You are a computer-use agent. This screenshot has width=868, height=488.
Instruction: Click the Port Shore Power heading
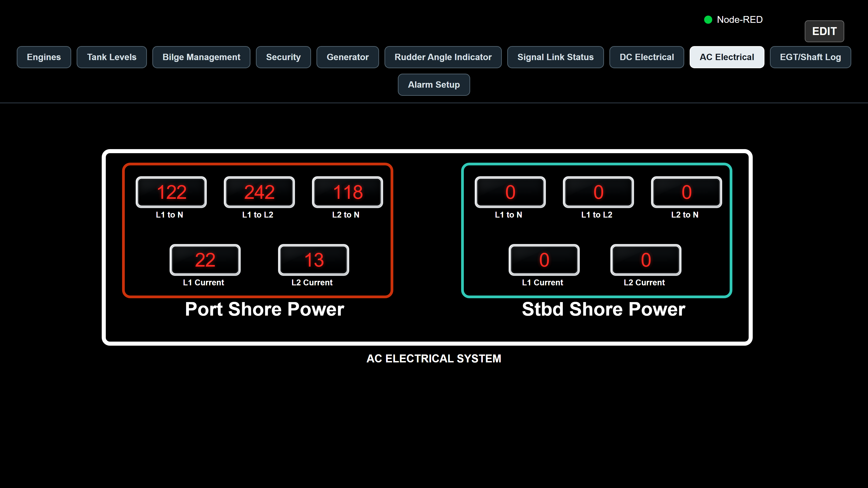pos(264,309)
